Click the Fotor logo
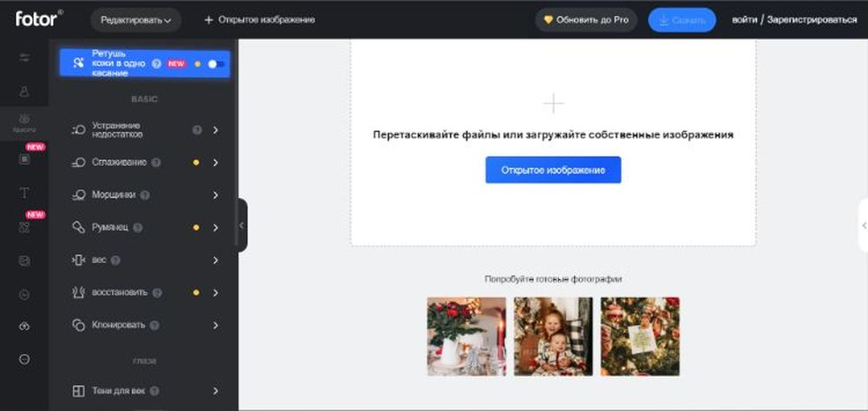The width and height of the screenshot is (868, 411). pyautogui.click(x=39, y=19)
